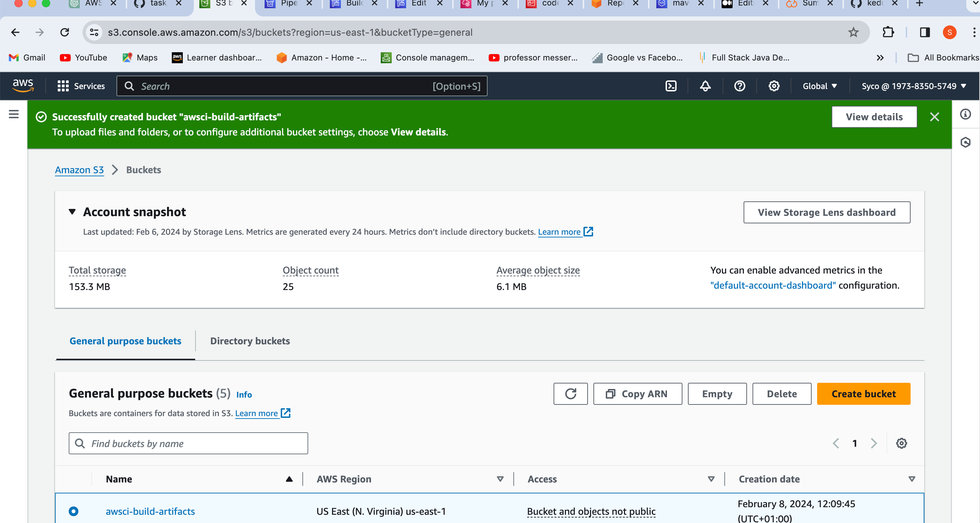Viewport: 980px width, 523px height.
Task: Click the help question mark icon
Action: (x=739, y=86)
